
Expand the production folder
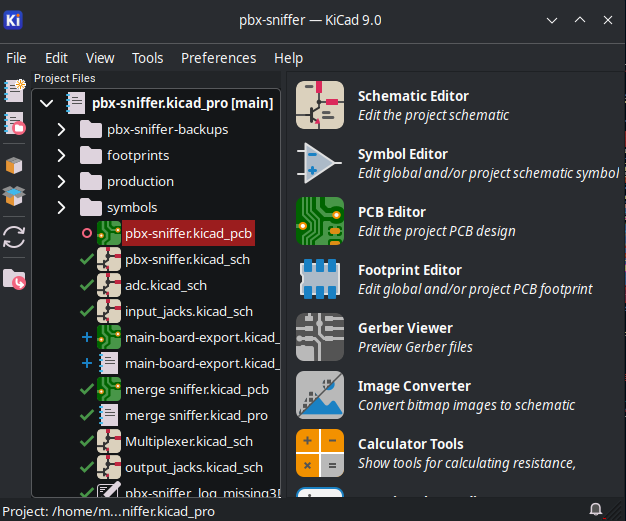click(x=61, y=182)
